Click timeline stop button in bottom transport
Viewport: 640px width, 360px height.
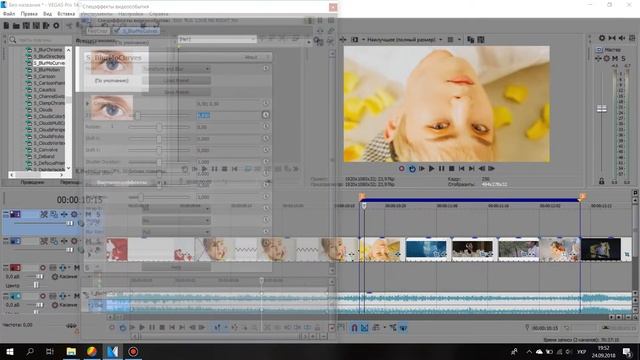click(x=162, y=327)
